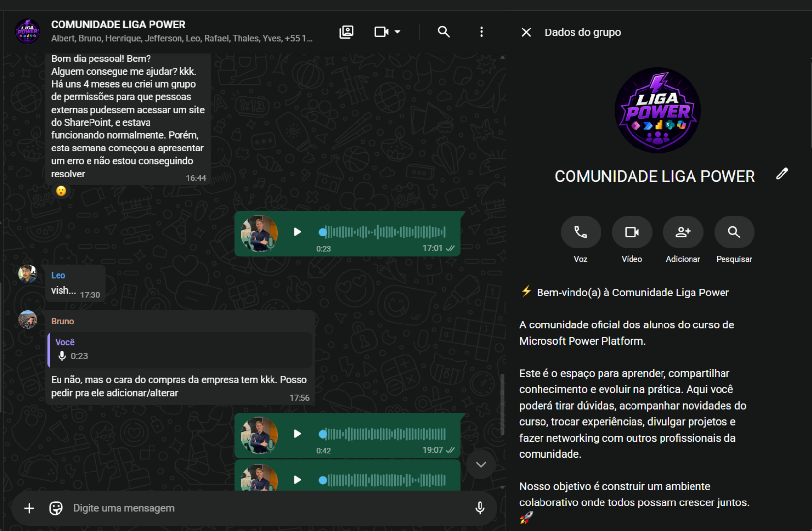Start group video call with Vídeo button

tap(632, 232)
